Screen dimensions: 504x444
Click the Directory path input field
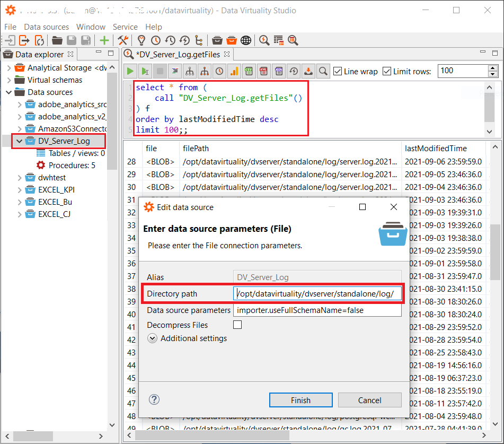[x=317, y=293]
